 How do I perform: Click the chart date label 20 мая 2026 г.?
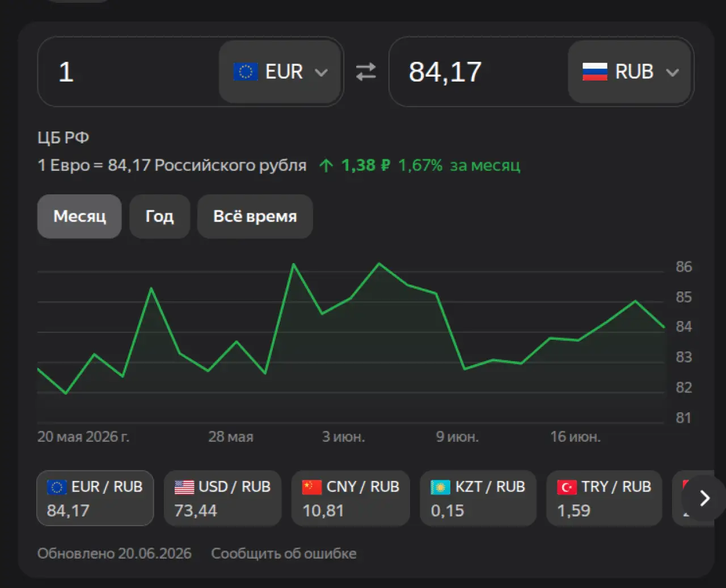83,437
